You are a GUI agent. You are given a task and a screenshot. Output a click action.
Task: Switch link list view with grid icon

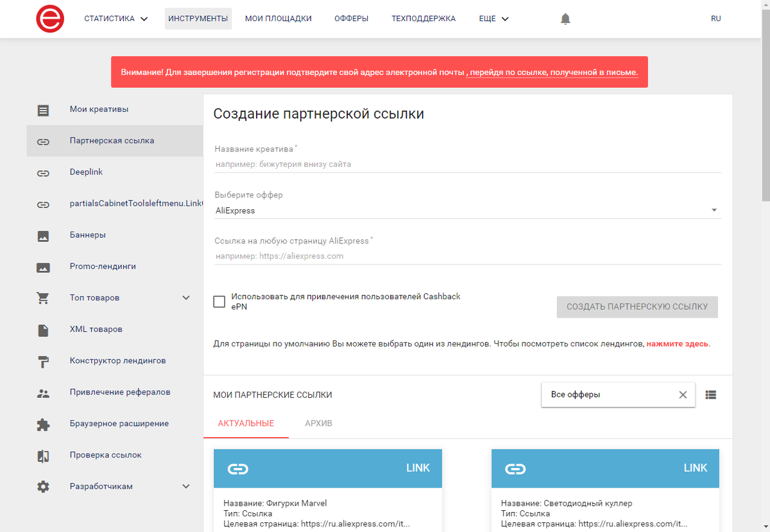coord(710,395)
